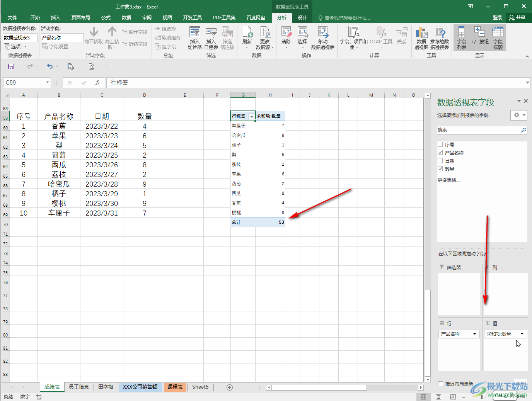Viewport: 532px width, 401px height.
Task: Click the Save icon in quick toolbar
Action: (11, 66)
